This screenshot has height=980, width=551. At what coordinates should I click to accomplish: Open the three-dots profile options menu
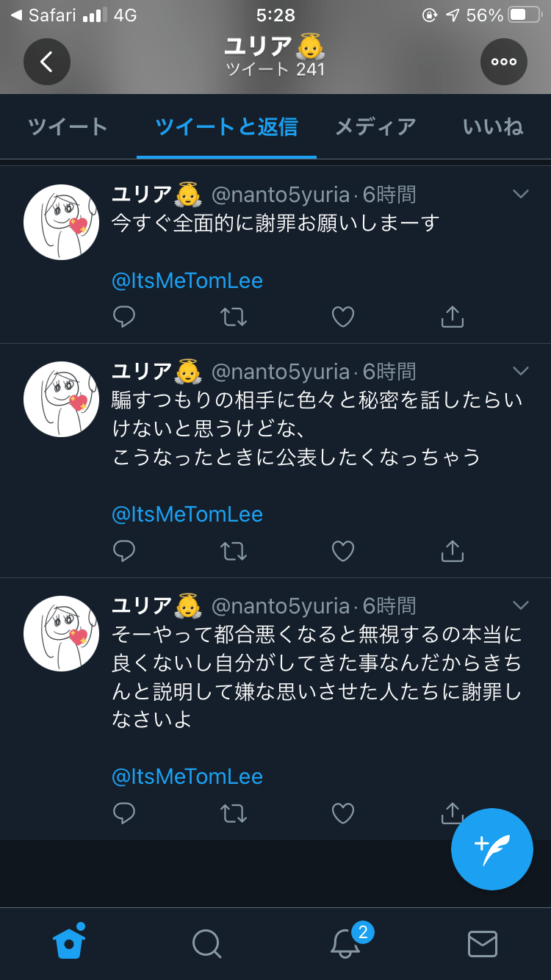point(504,62)
